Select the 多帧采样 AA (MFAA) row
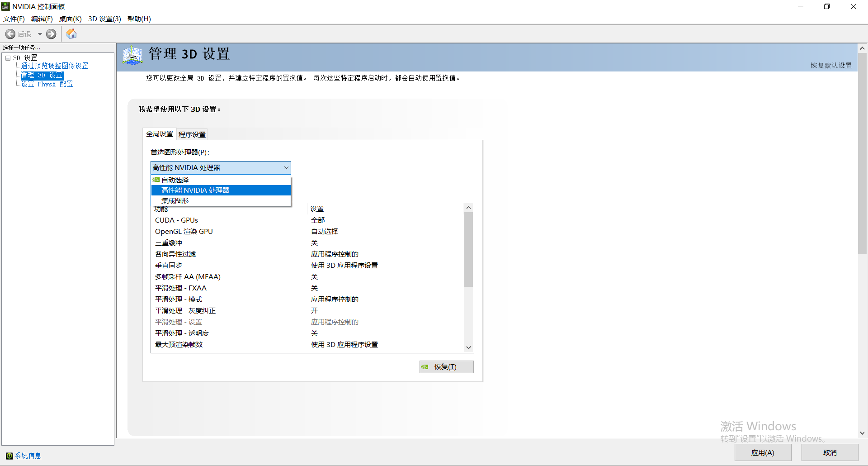Viewport: 868px width, 466px height. coord(307,277)
